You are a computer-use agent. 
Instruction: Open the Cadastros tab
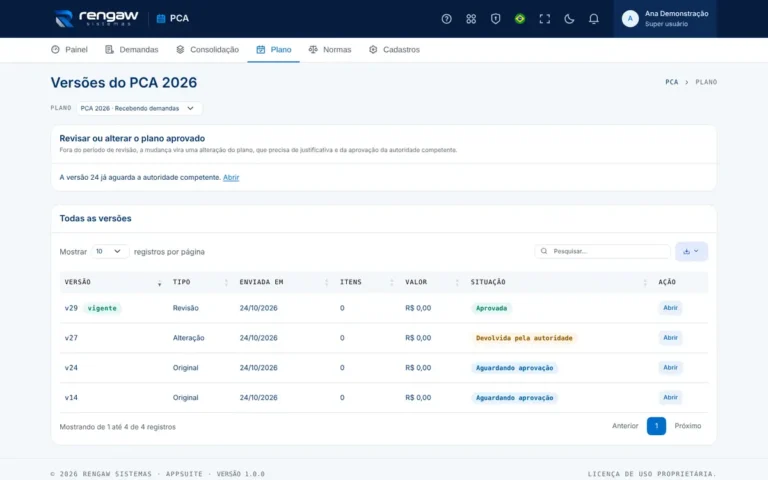coord(394,49)
